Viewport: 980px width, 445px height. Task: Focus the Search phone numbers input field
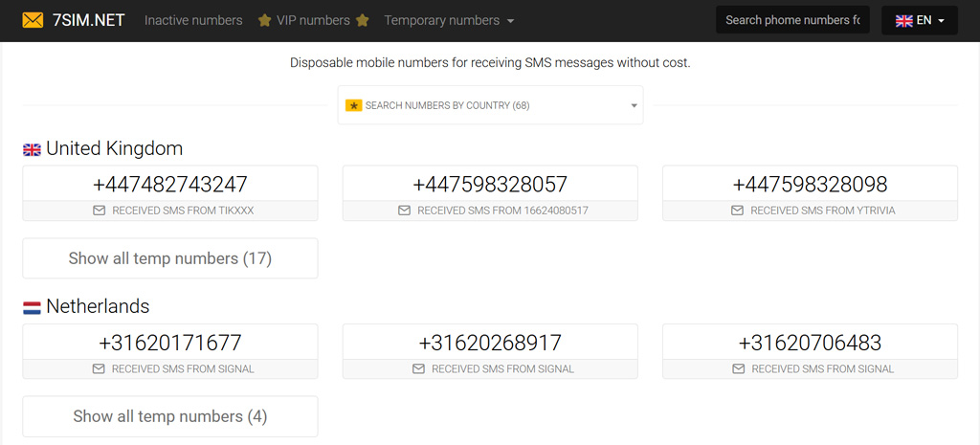click(791, 20)
